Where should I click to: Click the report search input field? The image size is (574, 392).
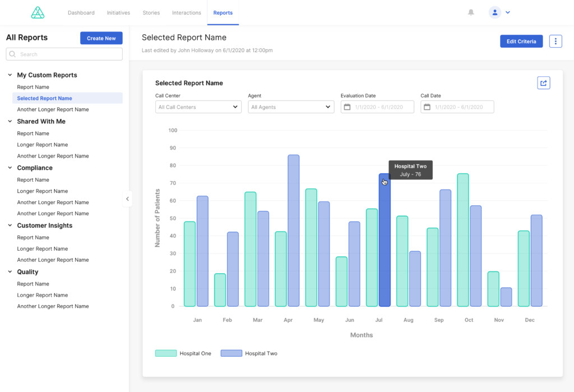pos(64,54)
